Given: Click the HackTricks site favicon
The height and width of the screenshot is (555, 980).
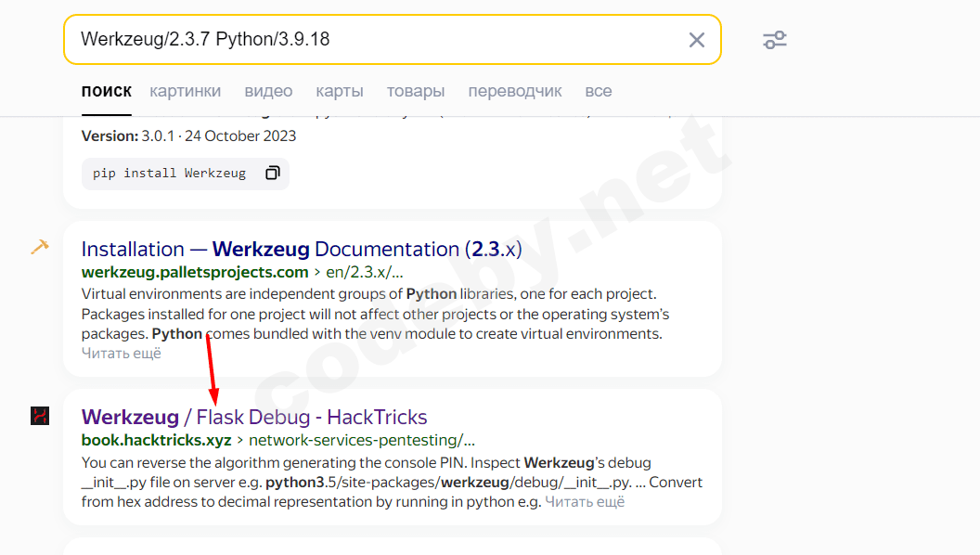Looking at the screenshot, I should [x=39, y=416].
